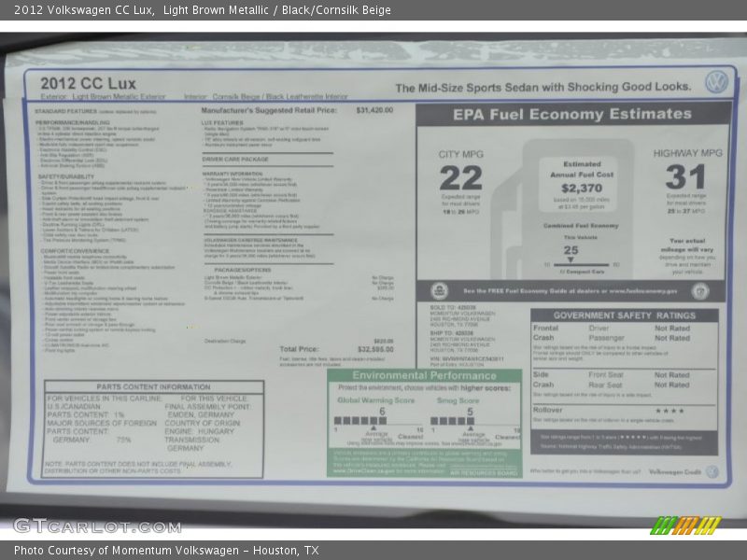
Task: Click the green-orange-yellow striped bars logo
Action: point(685,525)
